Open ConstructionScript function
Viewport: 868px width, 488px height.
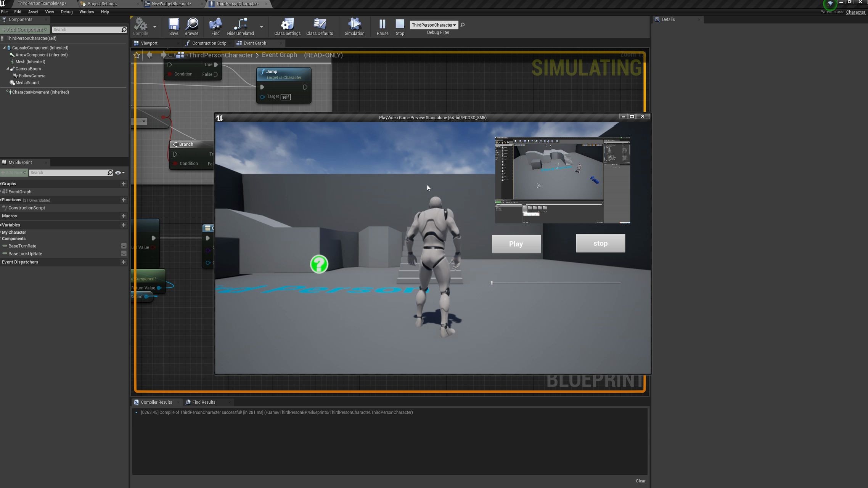pos(27,208)
